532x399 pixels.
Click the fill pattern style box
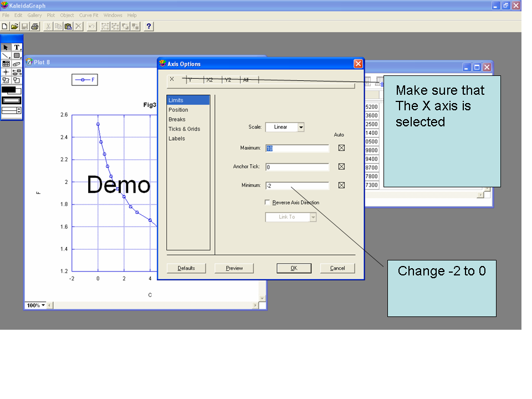(12, 100)
